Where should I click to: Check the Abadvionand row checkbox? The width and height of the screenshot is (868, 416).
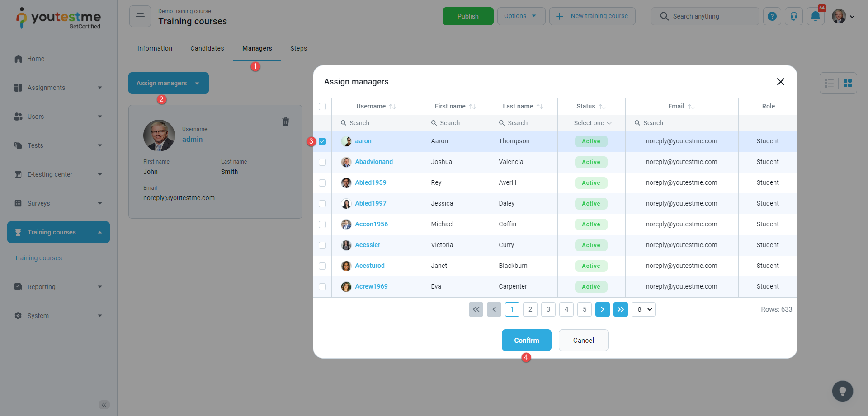(322, 162)
